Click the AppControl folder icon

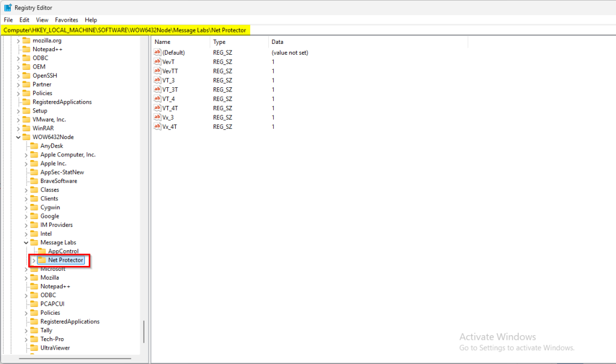[x=42, y=251]
